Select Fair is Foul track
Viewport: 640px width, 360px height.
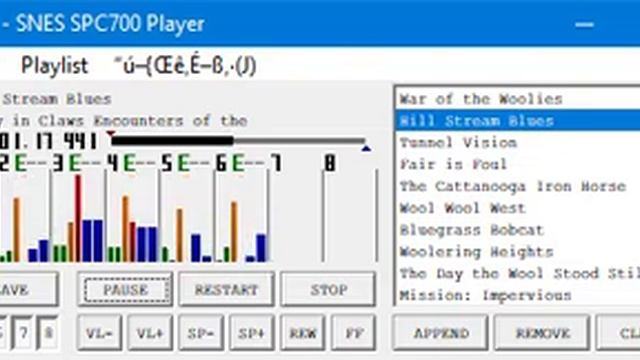click(518, 164)
